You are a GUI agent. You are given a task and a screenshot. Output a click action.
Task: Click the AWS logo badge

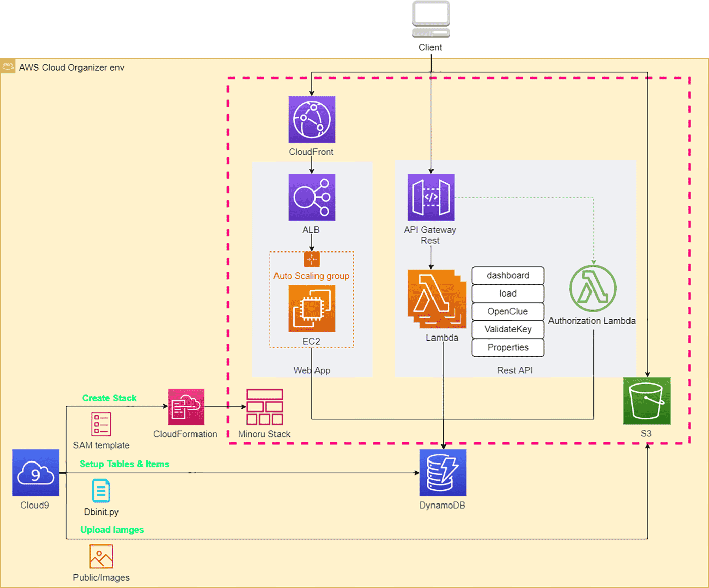point(8,66)
